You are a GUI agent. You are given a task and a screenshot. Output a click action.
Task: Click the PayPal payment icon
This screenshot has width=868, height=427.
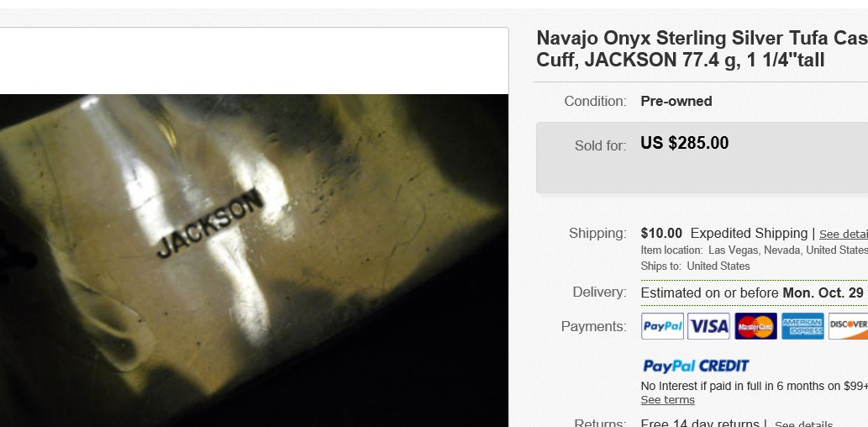click(x=662, y=326)
